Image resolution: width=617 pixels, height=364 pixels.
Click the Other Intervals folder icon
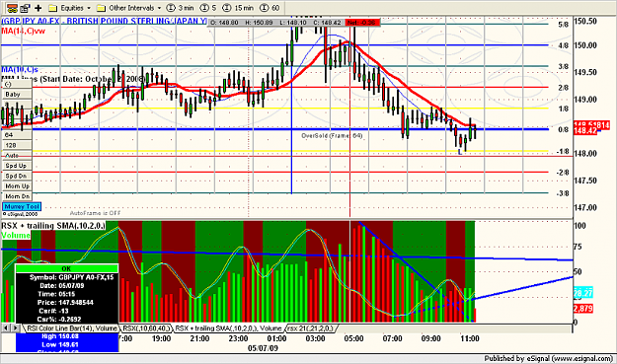pos(101,8)
